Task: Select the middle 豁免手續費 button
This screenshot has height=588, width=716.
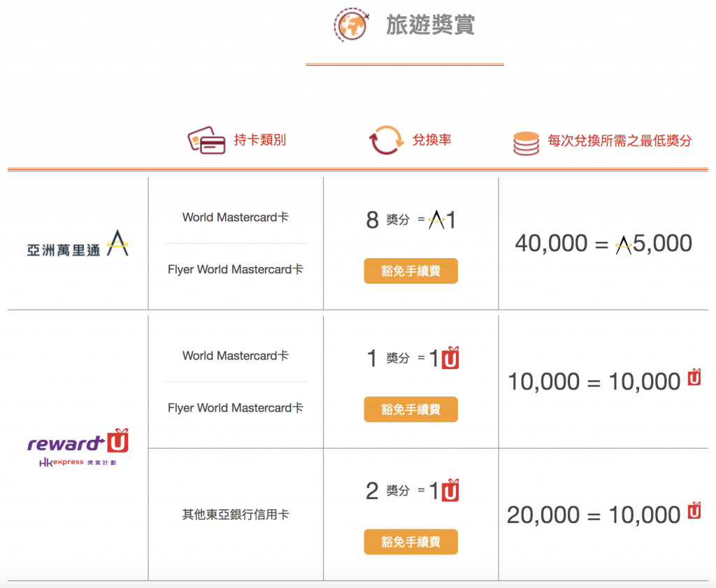Action: click(x=410, y=409)
